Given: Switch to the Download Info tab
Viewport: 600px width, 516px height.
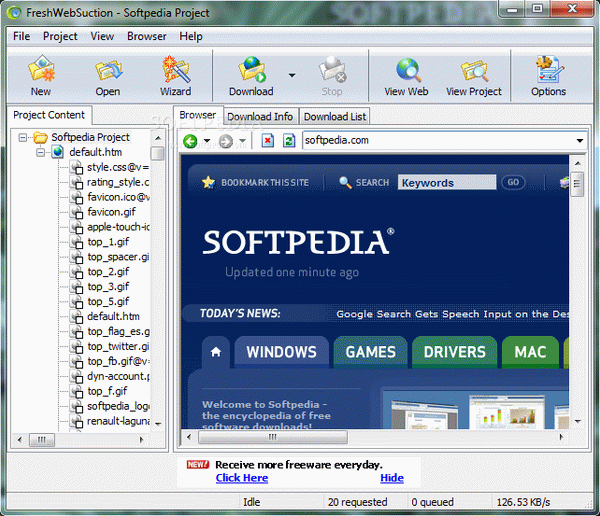Looking at the screenshot, I should coord(260,116).
